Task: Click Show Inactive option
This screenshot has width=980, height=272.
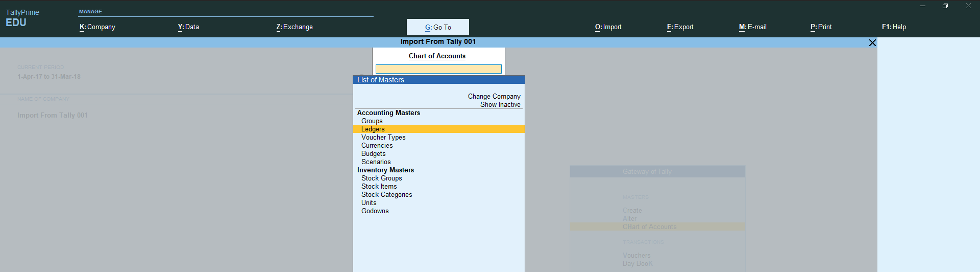Action: 500,104
